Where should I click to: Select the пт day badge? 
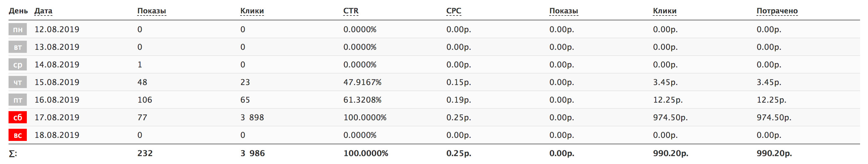17,100
